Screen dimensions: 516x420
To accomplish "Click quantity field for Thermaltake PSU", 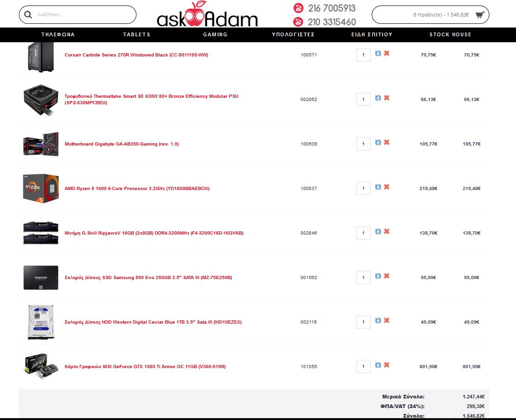I will (x=363, y=99).
